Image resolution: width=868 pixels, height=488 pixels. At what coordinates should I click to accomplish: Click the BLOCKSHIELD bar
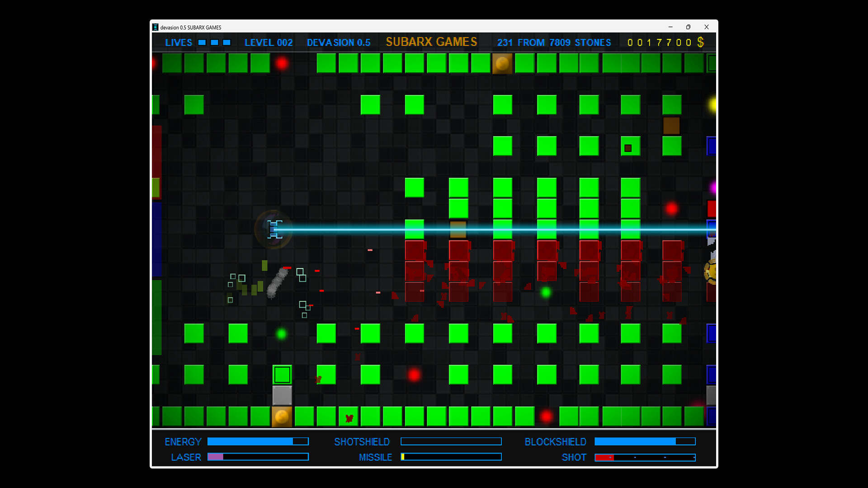[645, 441]
